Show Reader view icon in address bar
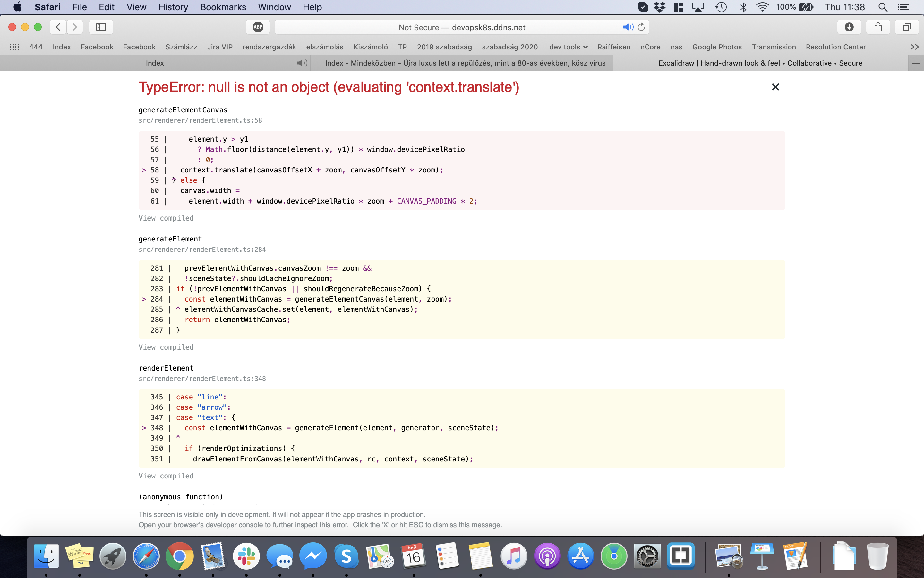 click(284, 27)
